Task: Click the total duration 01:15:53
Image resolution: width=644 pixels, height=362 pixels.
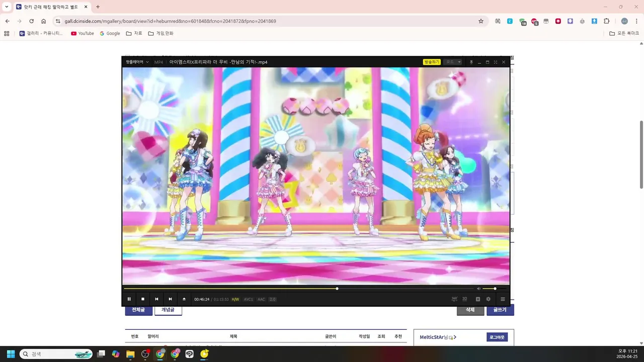Action: [x=221, y=299]
